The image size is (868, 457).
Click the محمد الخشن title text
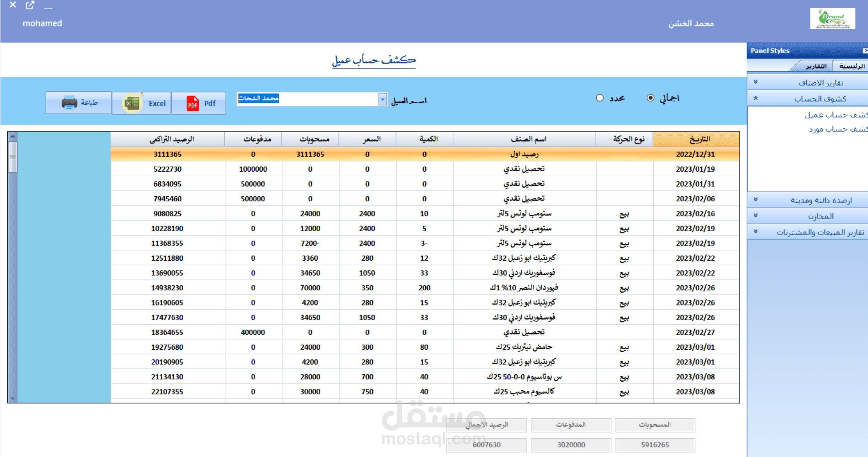(x=691, y=23)
